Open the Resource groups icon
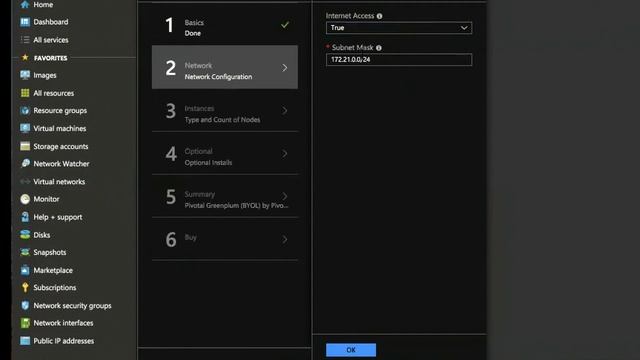The height and width of the screenshot is (360, 640). (x=25, y=111)
